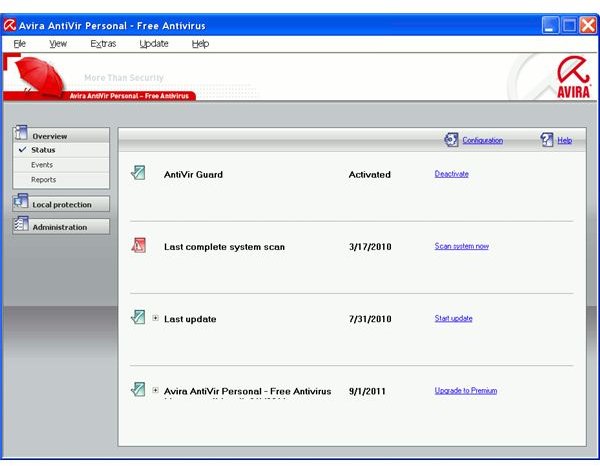Viewport: 600px width, 466px height.
Task: Click Upgrade to Premium link
Action: coord(466,391)
